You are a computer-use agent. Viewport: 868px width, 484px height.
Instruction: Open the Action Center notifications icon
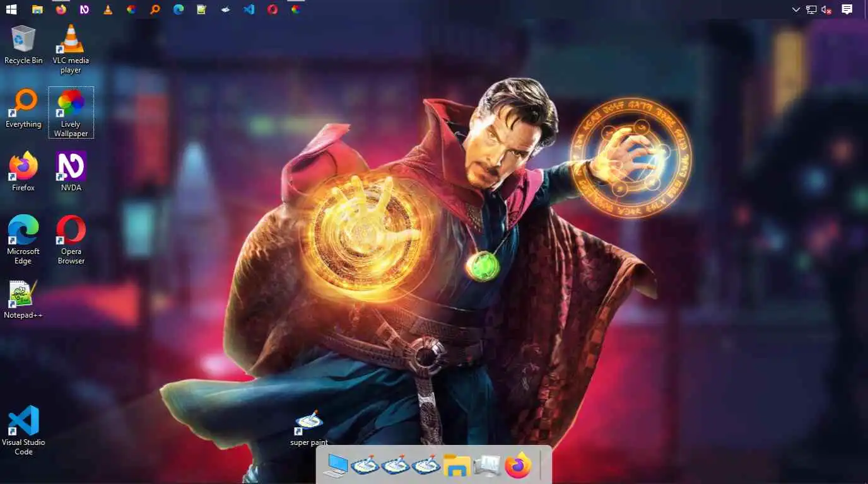847,9
